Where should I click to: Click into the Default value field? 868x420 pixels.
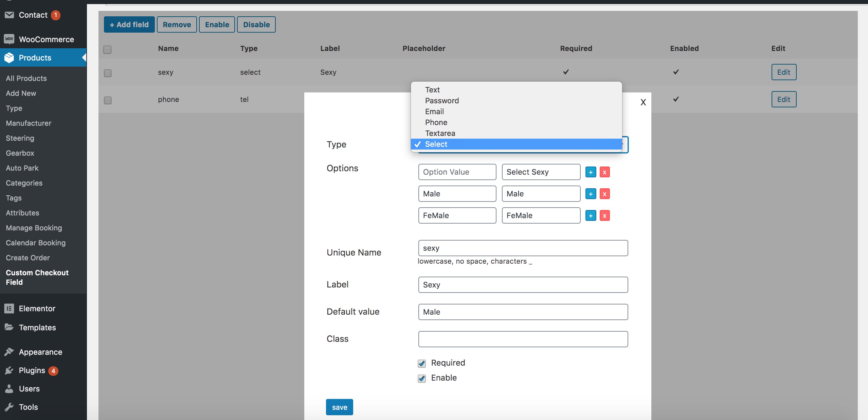(523, 312)
